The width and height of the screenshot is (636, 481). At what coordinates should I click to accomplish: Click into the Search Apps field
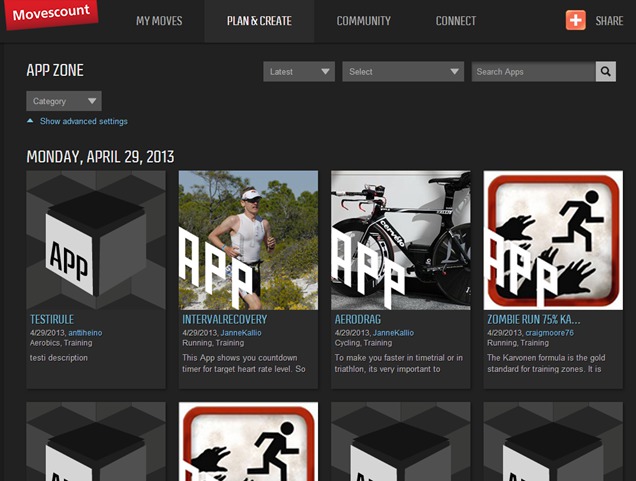(x=533, y=71)
